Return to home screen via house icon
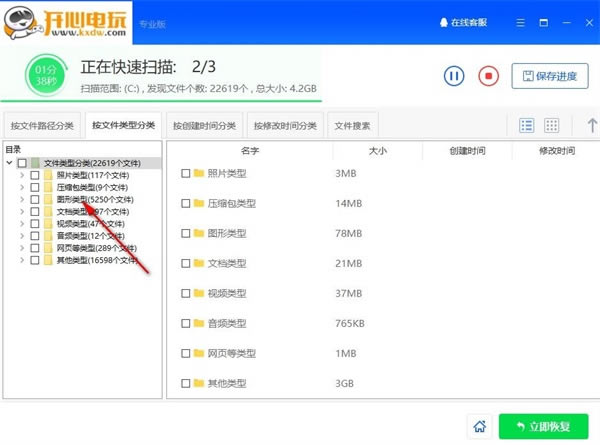This screenshot has width=600, height=445. pos(480,426)
